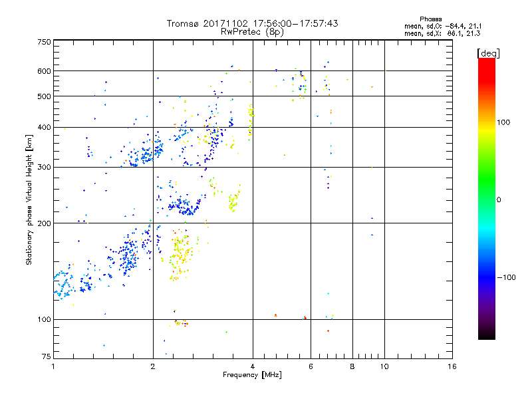The image size is (532, 399).
Task: Click the 'Frequency [MHz]' axis title
Action: (x=252, y=375)
